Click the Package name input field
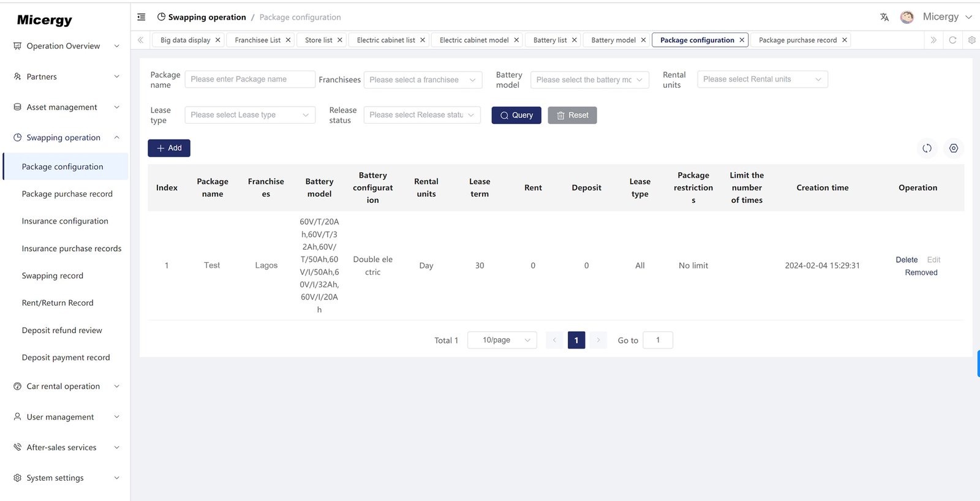Viewport: 980px width, 501px height. [x=249, y=79]
